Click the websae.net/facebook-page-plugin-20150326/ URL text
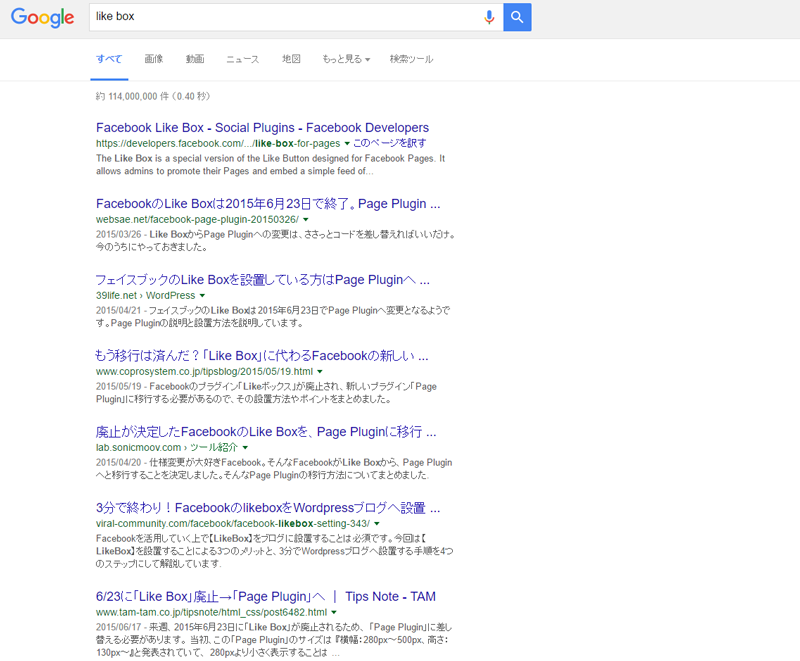This screenshot has height=661, width=800. [197, 220]
